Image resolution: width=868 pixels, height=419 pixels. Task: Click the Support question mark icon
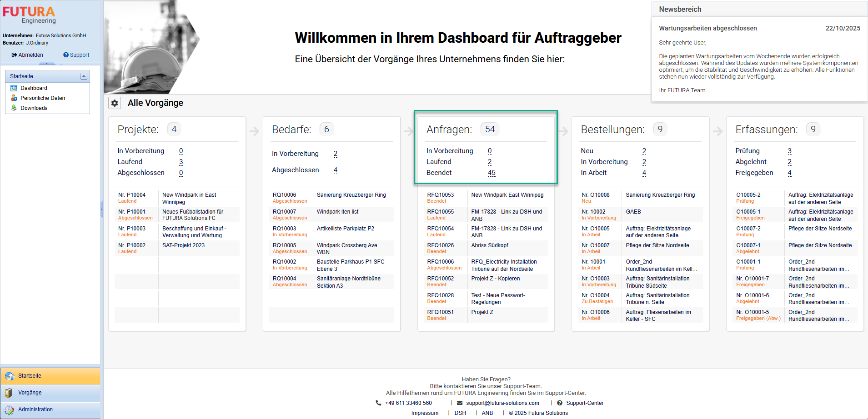coord(66,55)
